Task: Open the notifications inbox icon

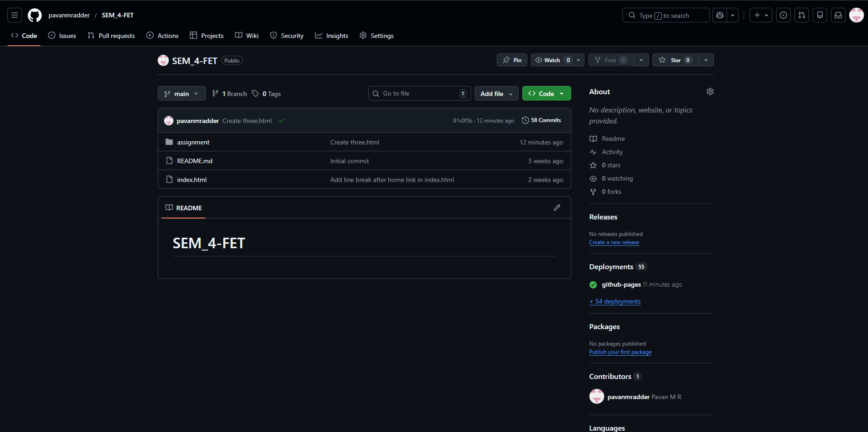Action: point(838,15)
